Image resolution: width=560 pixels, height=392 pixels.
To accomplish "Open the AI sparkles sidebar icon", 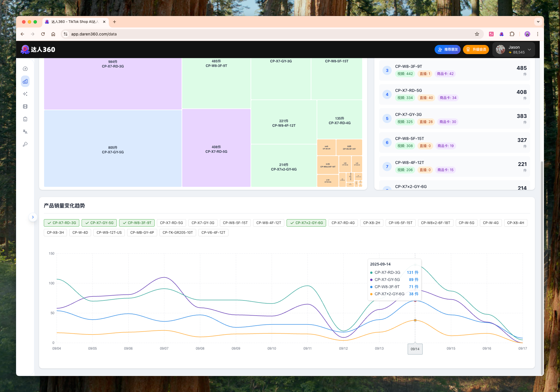I will (x=25, y=94).
